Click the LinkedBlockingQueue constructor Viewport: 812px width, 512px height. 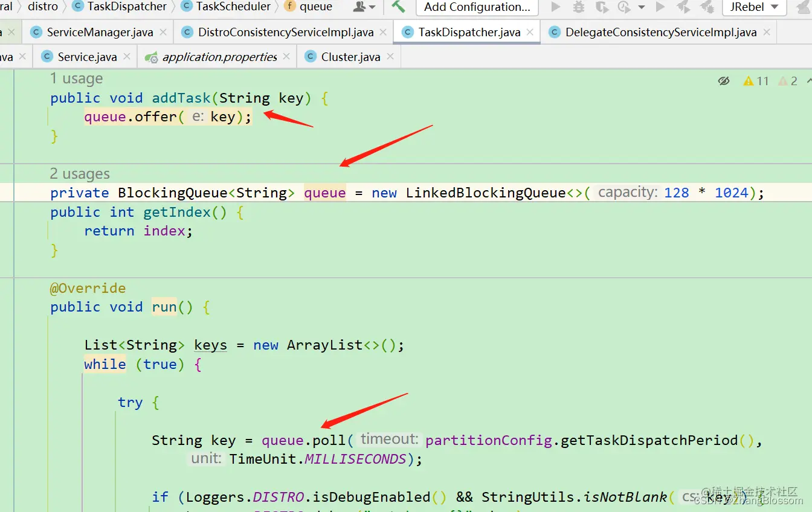point(486,193)
